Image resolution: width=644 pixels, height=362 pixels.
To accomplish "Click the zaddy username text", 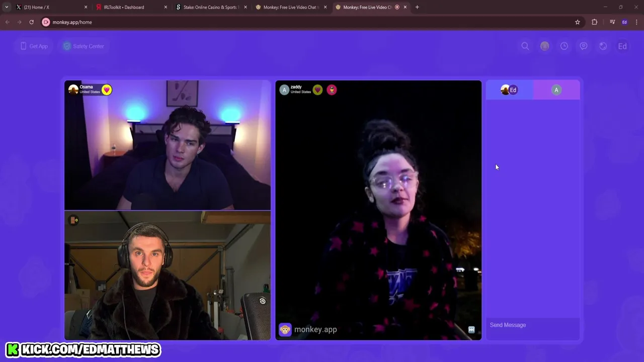I will point(296,87).
